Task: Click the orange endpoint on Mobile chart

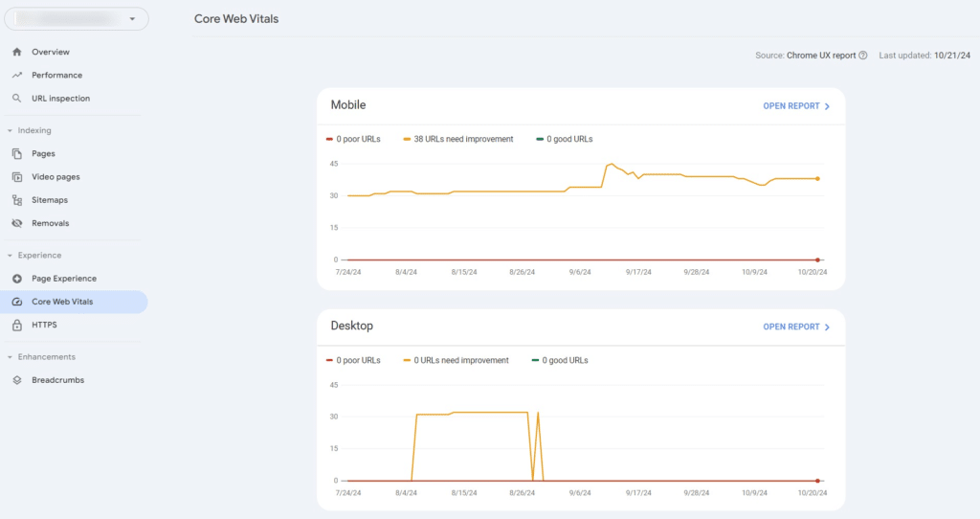Action: [817, 179]
